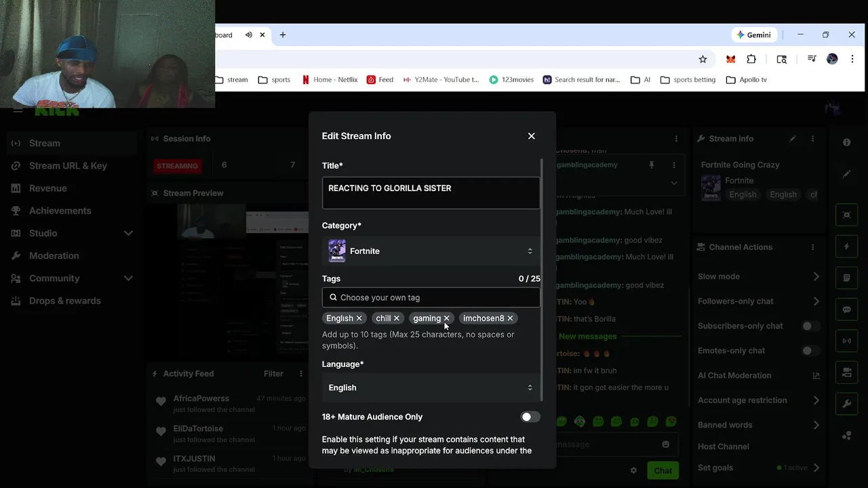Open the 123movies bookmark
The image size is (868, 488).
[x=511, y=80]
